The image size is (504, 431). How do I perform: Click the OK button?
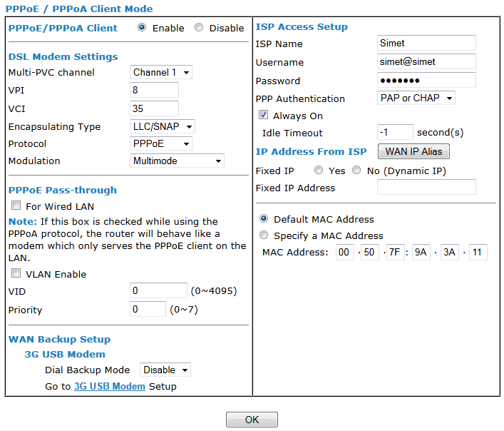pyautogui.click(x=252, y=420)
